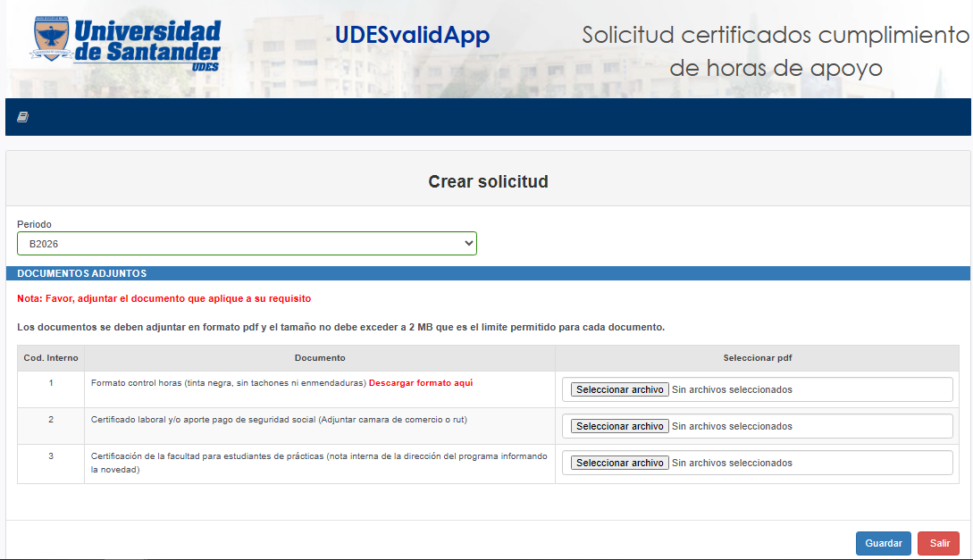Click the Crear solicitud heading
This screenshot has height=560, width=973.
point(489,181)
